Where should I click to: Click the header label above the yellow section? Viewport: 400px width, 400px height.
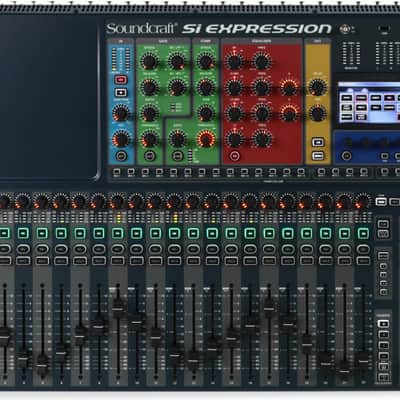point(317,42)
